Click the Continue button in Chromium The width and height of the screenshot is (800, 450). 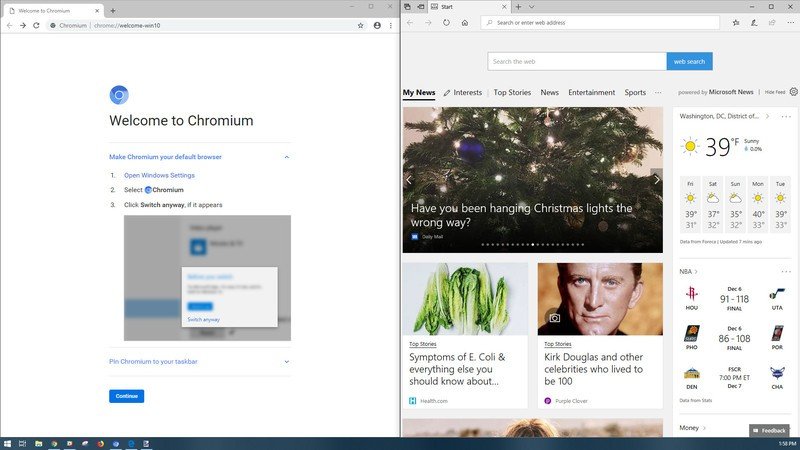coord(127,396)
